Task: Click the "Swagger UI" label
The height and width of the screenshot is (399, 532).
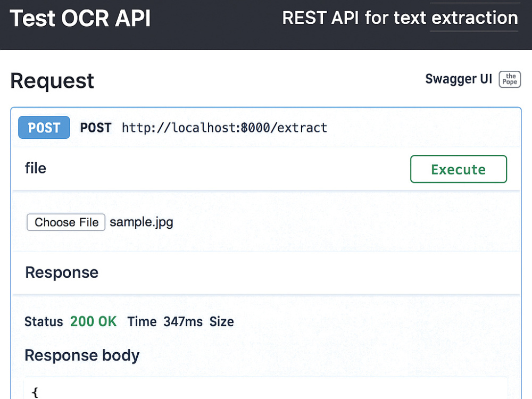Action: (x=459, y=79)
